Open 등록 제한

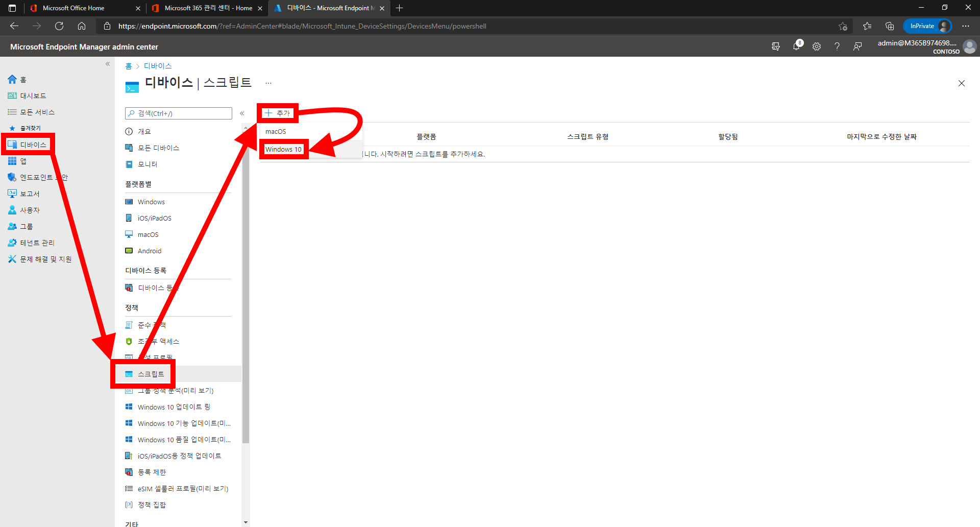click(x=145, y=472)
